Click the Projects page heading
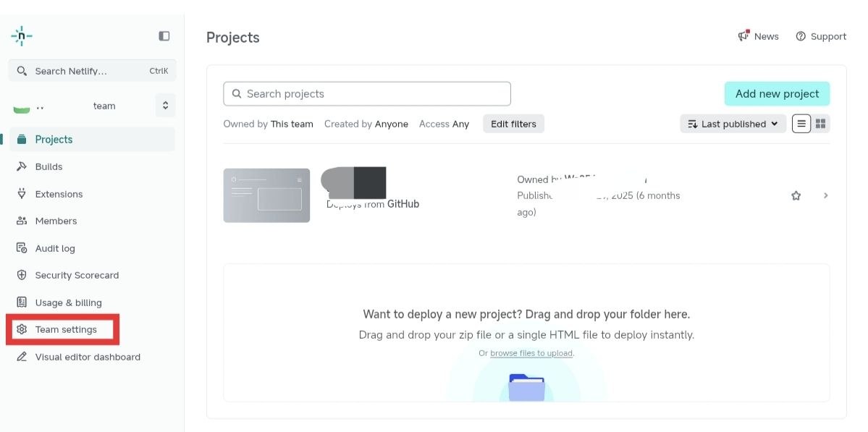 point(233,38)
